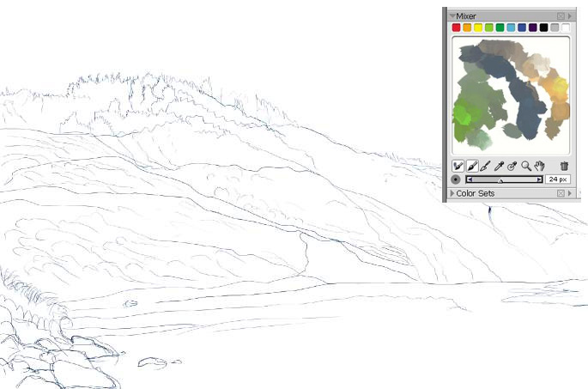
Task: Open the Mixer panel options menu arrow
Action: (x=570, y=16)
